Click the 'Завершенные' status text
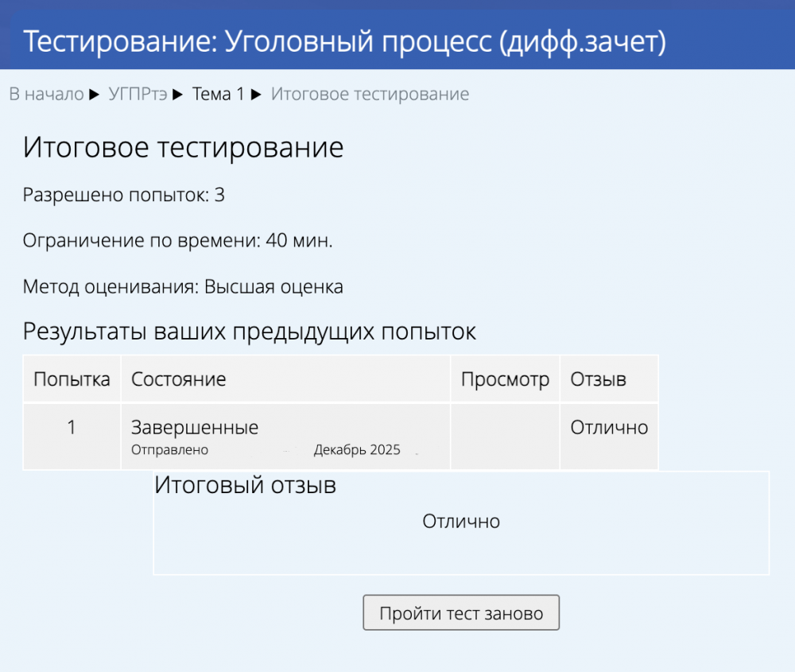 [195, 428]
